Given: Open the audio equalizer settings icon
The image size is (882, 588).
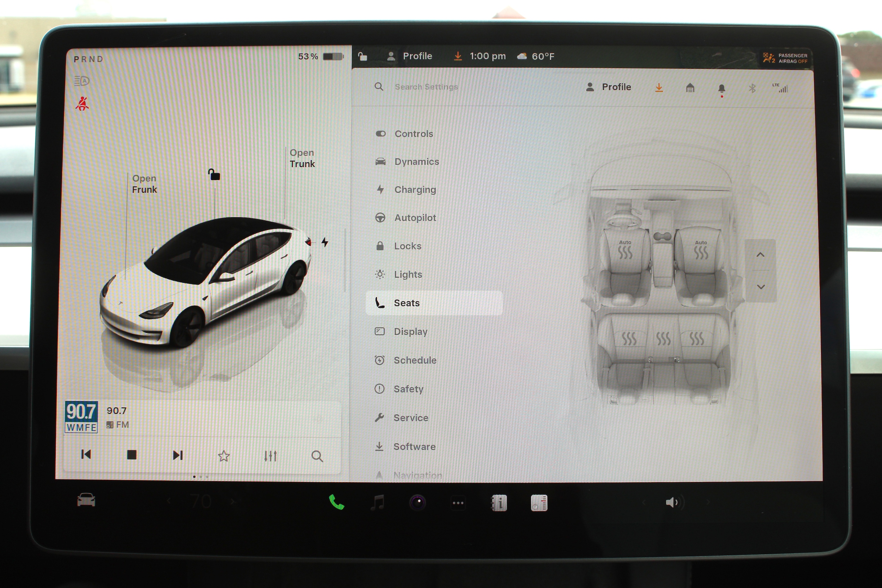Looking at the screenshot, I should coord(270,456).
